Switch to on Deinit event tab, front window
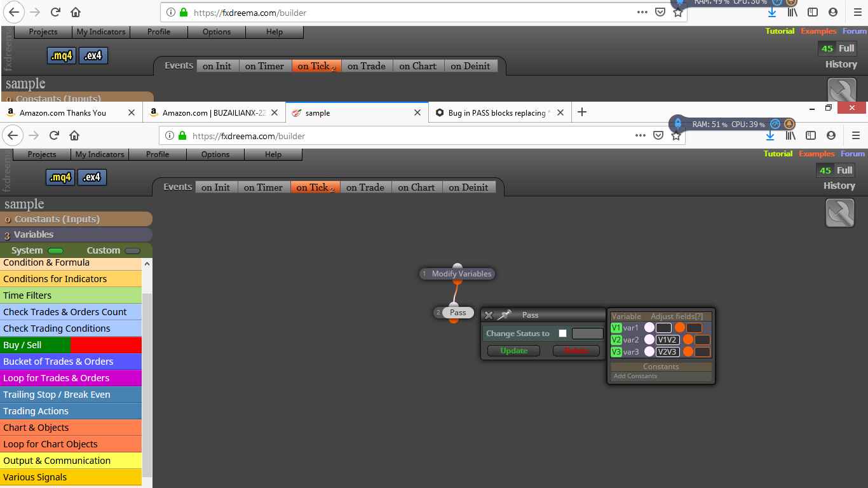868x488 pixels. pos(468,187)
